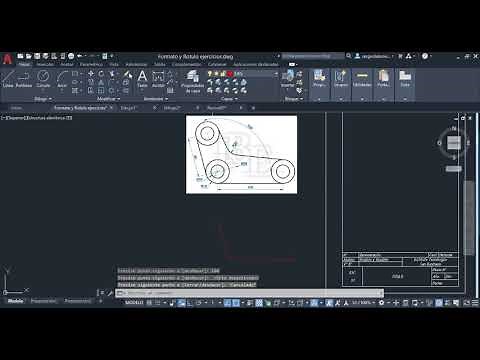Click the Save quick-access icon
Viewport: 480px width, 360px height.
(x=37, y=56)
